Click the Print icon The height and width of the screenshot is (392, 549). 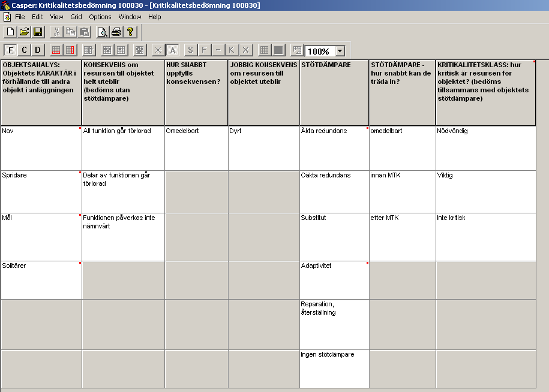pyautogui.click(x=116, y=32)
